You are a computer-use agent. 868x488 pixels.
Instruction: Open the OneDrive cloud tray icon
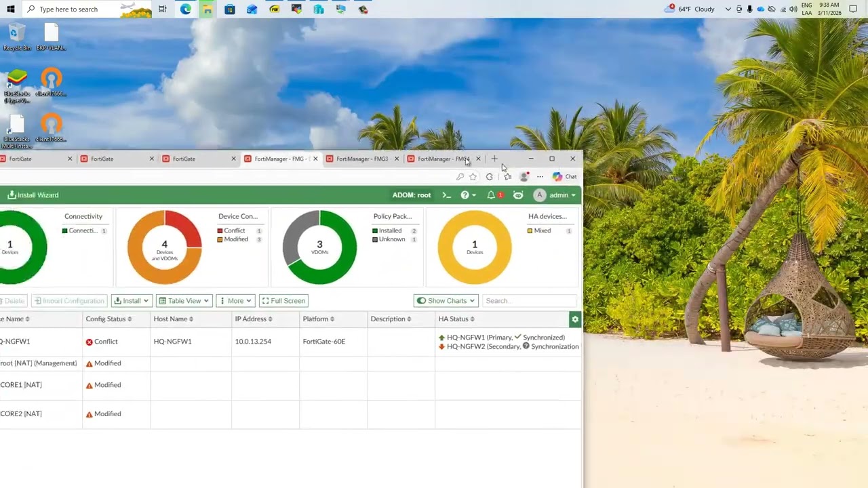(760, 9)
